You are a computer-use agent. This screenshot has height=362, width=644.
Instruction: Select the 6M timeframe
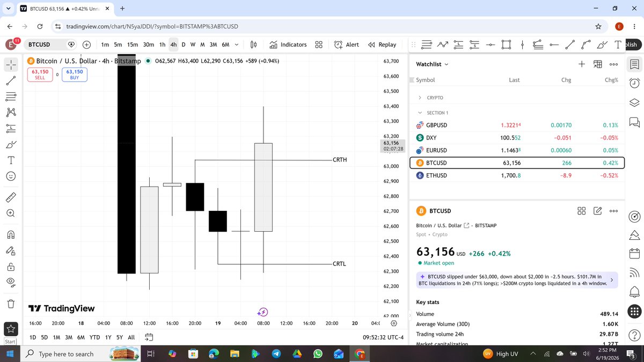[225, 45]
